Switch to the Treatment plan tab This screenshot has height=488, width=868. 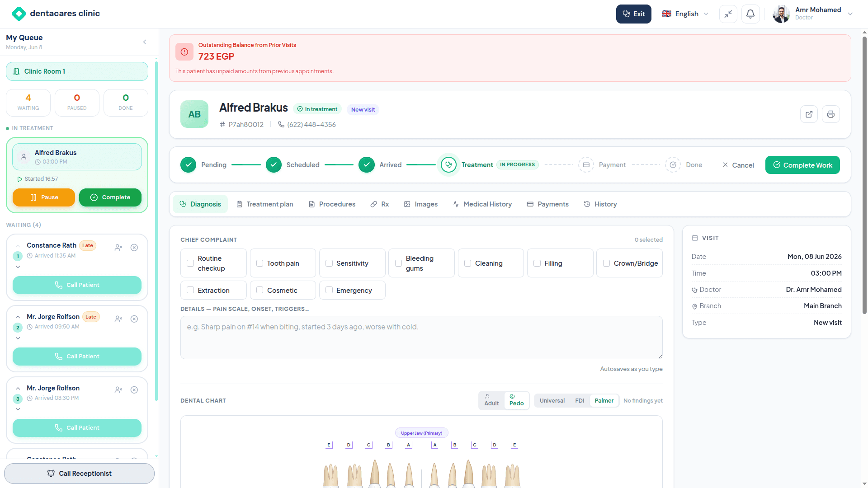coord(264,204)
